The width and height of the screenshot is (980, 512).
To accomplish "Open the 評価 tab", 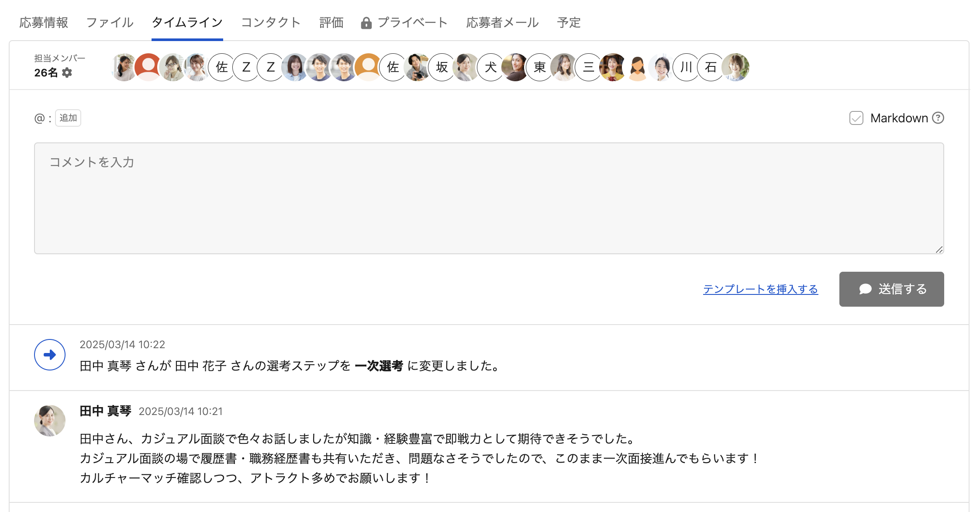I will pyautogui.click(x=331, y=23).
